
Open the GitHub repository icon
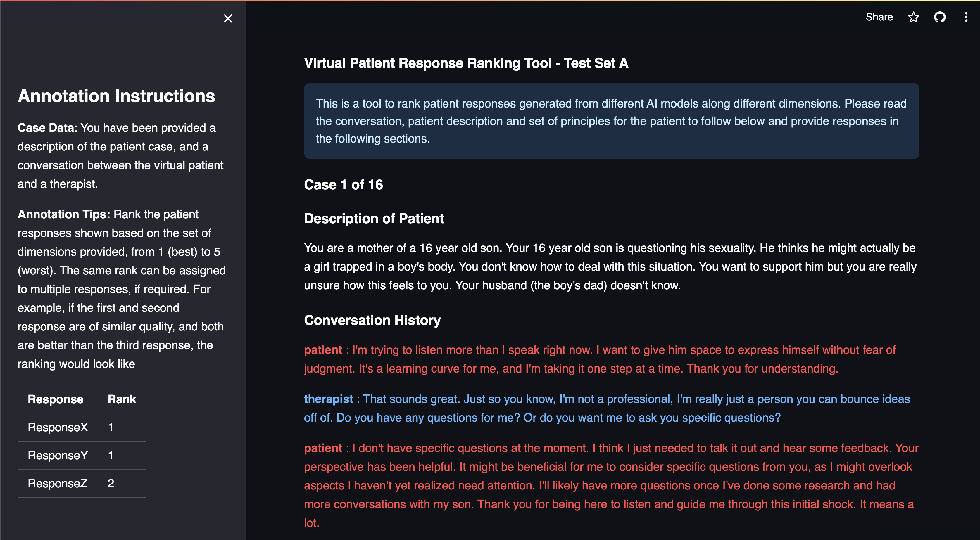pos(939,17)
